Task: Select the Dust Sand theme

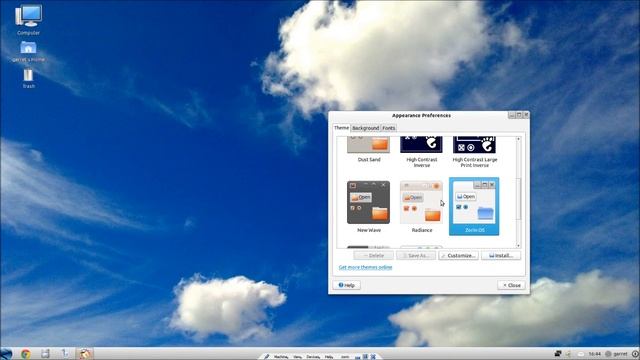Action: [369, 149]
